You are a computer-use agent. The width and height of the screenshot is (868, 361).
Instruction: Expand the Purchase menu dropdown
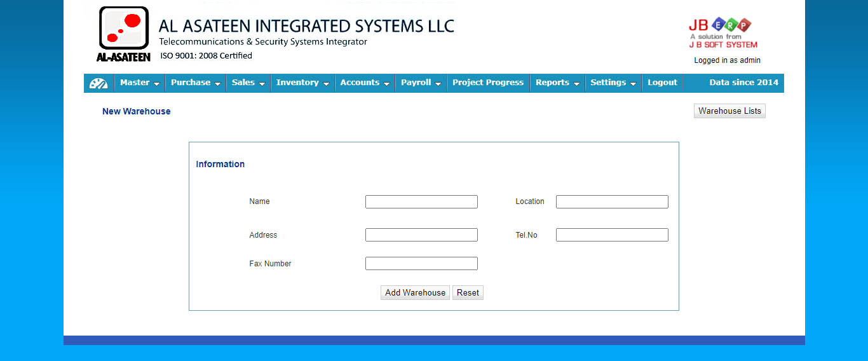[196, 83]
